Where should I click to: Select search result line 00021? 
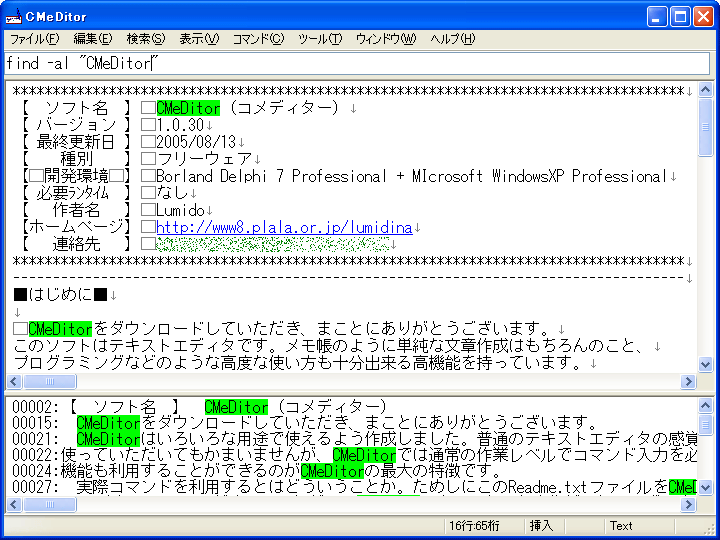354,439
